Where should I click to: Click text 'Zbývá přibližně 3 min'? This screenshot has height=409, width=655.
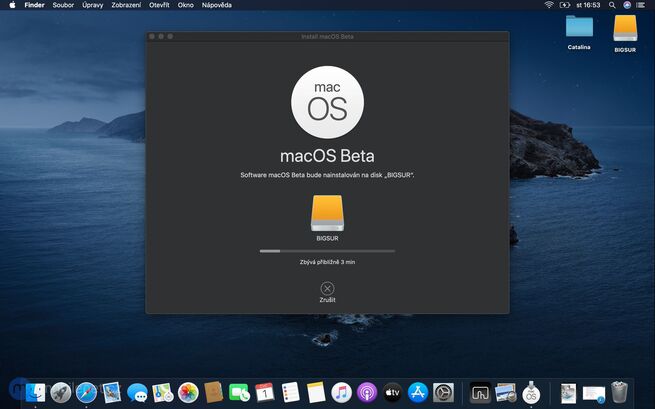pyautogui.click(x=327, y=262)
